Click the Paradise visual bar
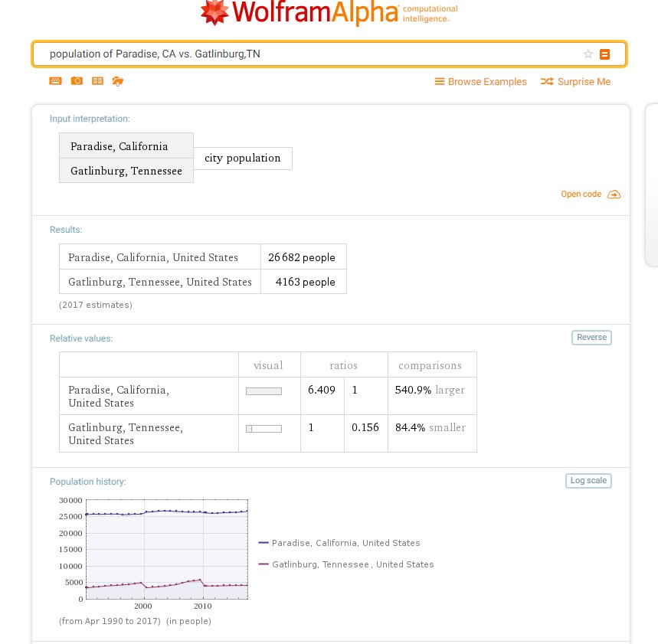Image resolution: width=658 pixels, height=644 pixels. tap(264, 391)
